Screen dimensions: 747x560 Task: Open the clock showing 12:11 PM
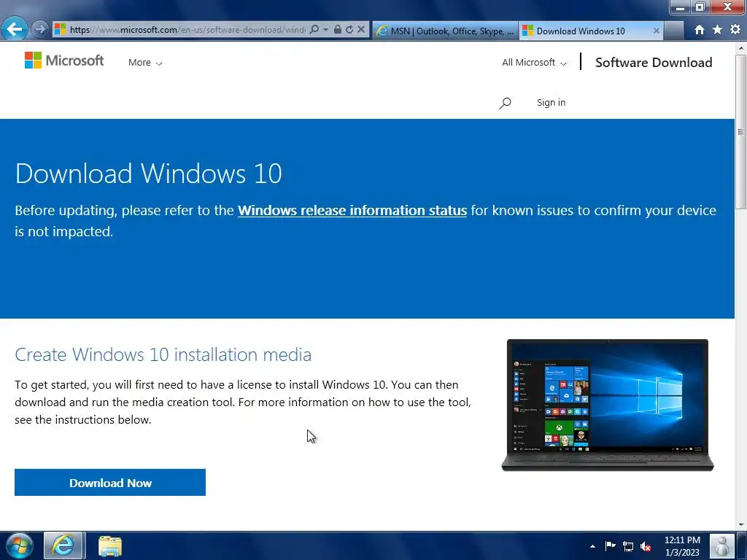pyautogui.click(x=682, y=546)
